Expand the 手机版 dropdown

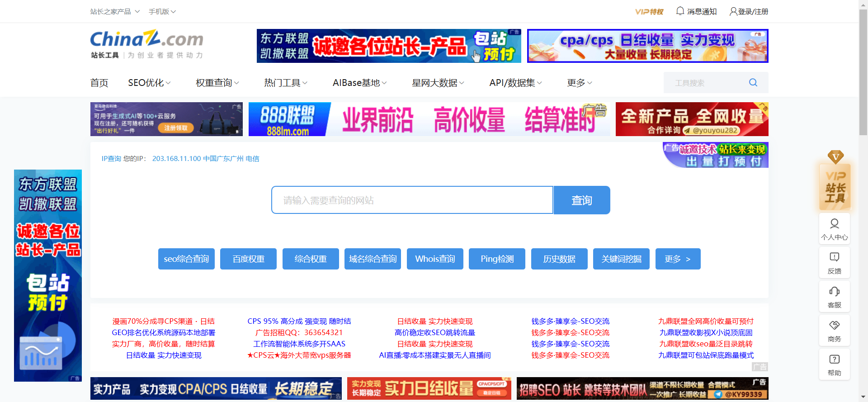[x=162, y=11]
